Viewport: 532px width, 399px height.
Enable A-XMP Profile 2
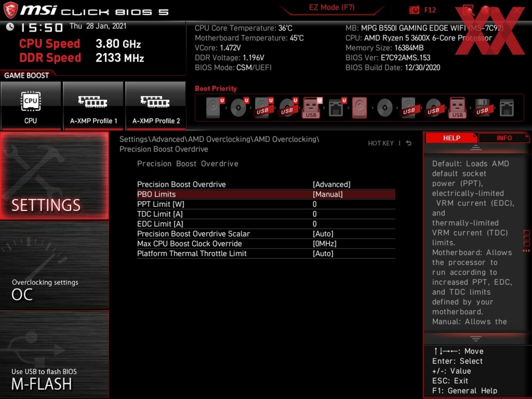pyautogui.click(x=156, y=106)
